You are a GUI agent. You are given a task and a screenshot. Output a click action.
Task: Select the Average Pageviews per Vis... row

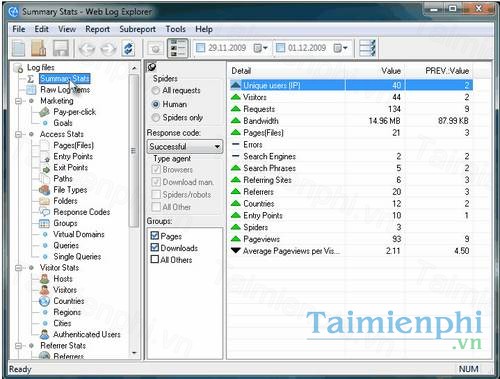[x=351, y=251]
